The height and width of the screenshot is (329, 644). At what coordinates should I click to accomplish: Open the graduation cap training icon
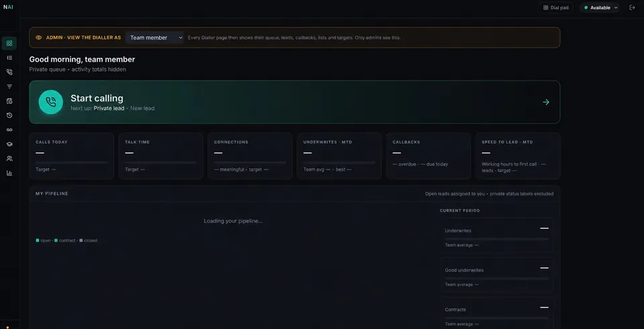pos(9,144)
